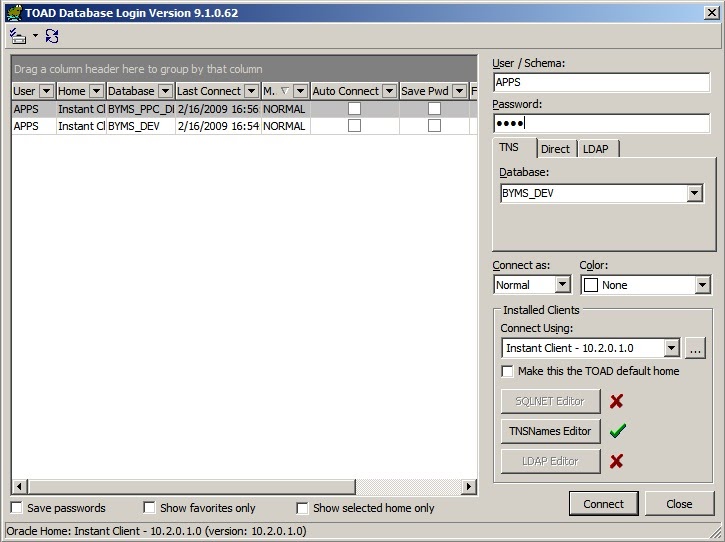The image size is (725, 542).
Task: Open the Database column filter dropdown
Action: point(165,91)
